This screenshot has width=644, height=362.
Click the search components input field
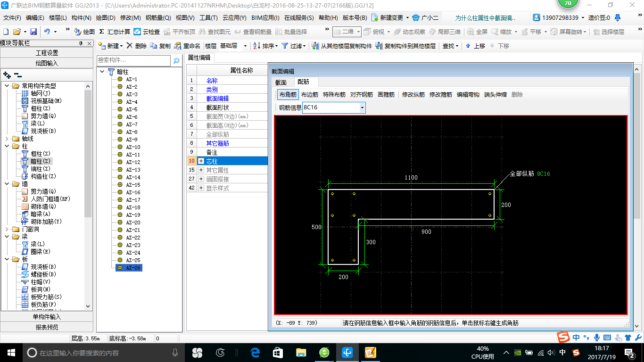click(133, 60)
